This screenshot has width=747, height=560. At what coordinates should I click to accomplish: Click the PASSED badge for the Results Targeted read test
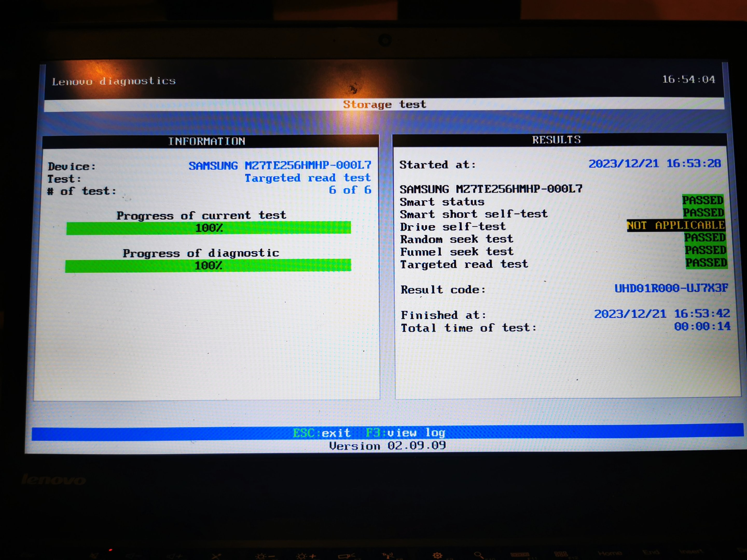click(x=706, y=263)
